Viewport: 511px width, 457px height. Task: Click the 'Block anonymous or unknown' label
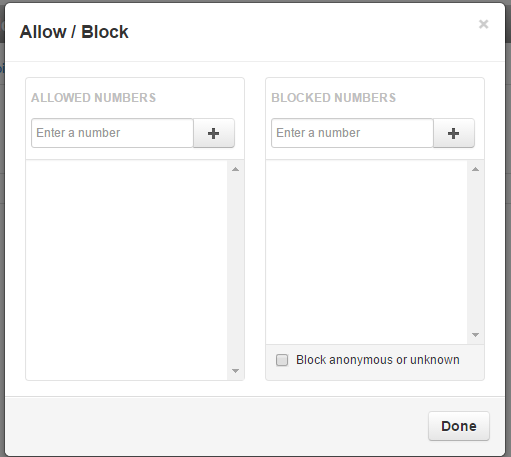[378, 360]
